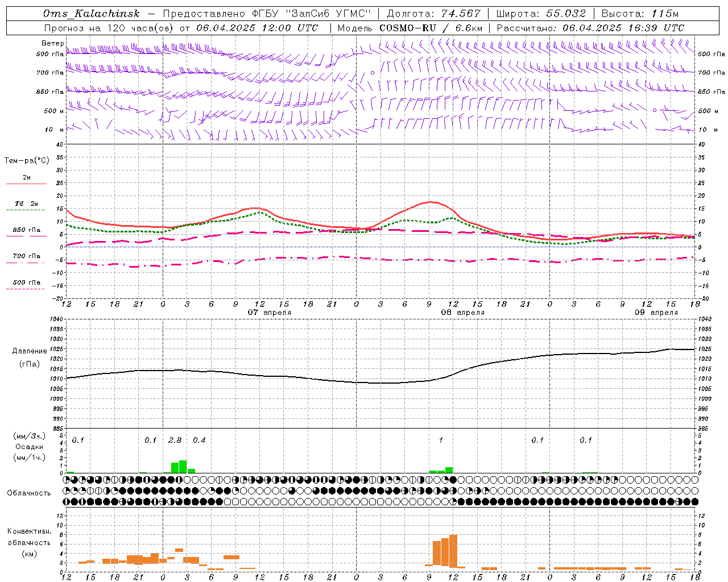728x582 pixels.
Task: Click the '0.4' precipitation amount value
Action: click(x=199, y=440)
